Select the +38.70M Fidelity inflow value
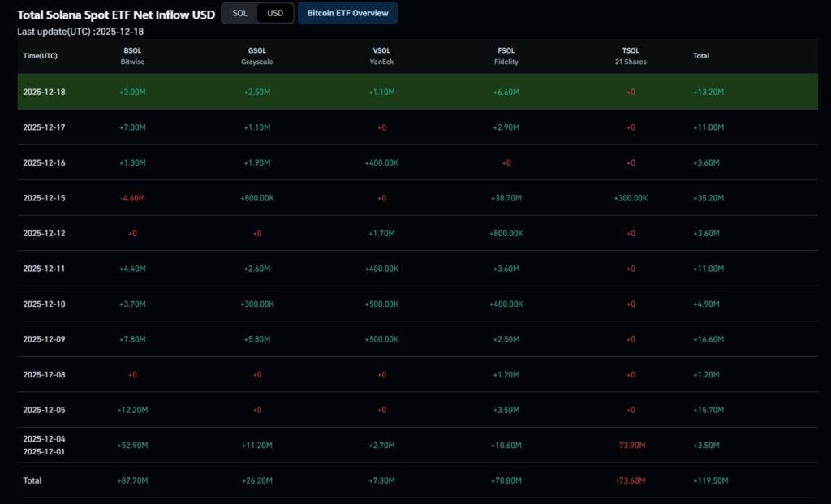 tap(506, 197)
